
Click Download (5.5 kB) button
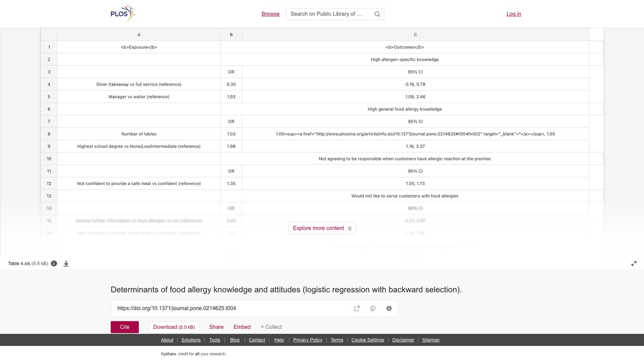point(174,327)
